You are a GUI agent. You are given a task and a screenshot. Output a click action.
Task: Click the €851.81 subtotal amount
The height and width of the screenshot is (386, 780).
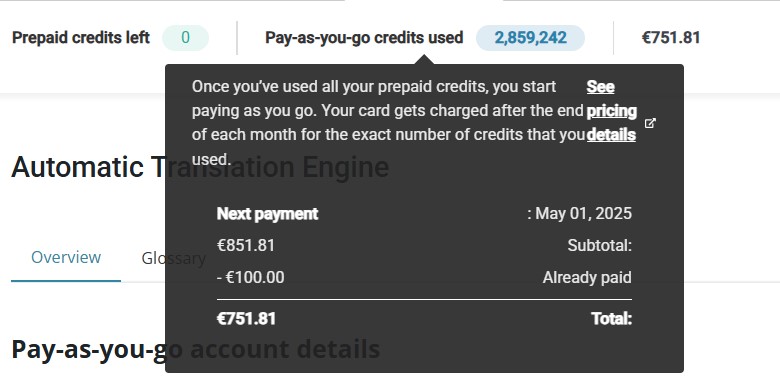pos(246,246)
